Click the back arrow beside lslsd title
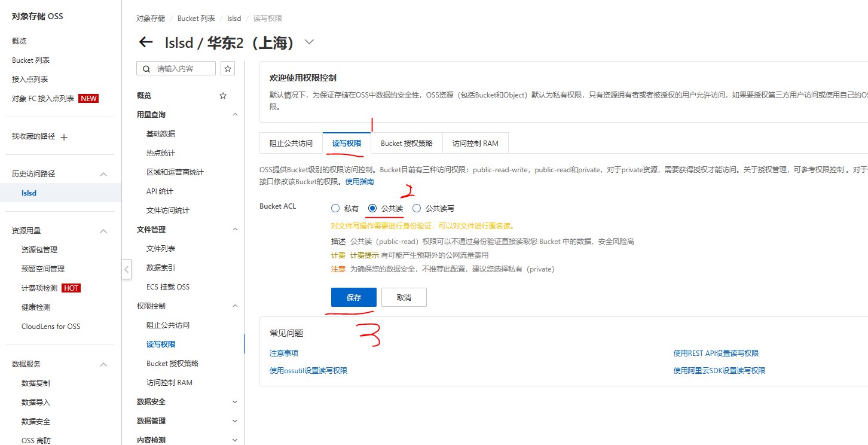 [145, 42]
